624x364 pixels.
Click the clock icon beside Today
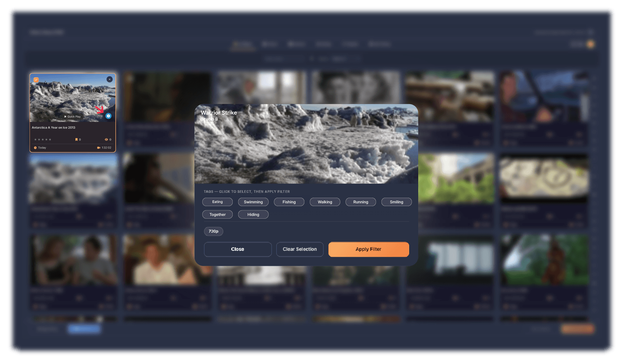point(35,148)
